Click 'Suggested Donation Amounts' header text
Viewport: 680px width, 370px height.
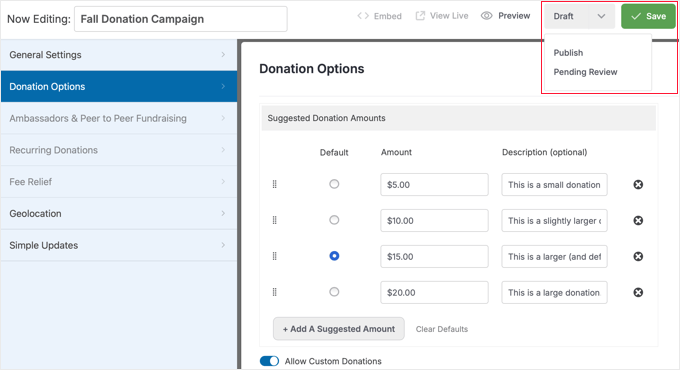[326, 118]
